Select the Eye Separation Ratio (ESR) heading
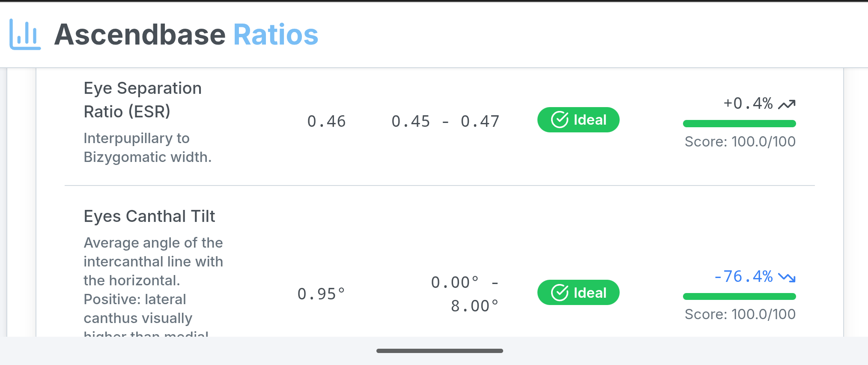The height and width of the screenshot is (365, 868). click(143, 100)
